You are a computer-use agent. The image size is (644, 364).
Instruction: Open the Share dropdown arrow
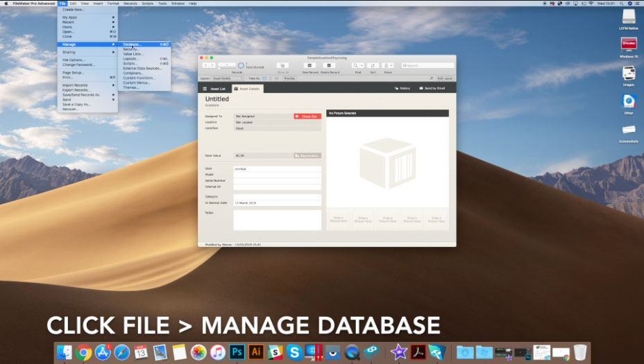(x=392, y=66)
